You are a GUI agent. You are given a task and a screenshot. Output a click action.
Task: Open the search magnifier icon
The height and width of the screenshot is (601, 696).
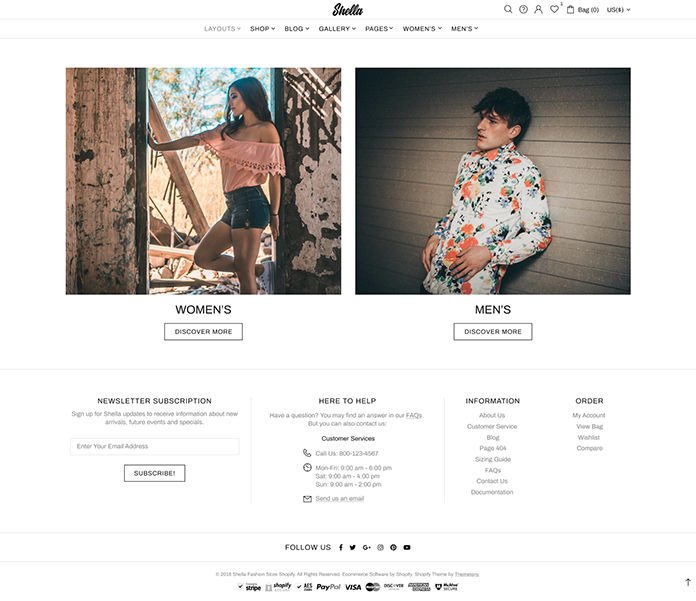click(508, 9)
